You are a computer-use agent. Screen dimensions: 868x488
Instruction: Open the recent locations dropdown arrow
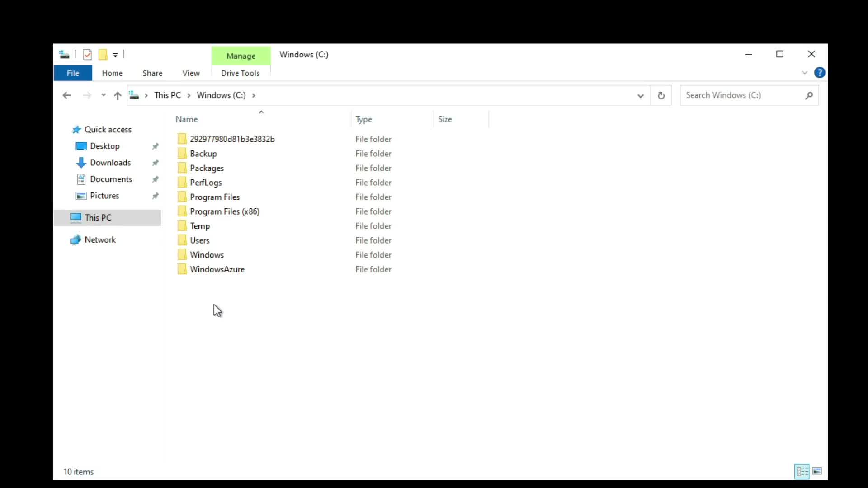pyautogui.click(x=104, y=95)
